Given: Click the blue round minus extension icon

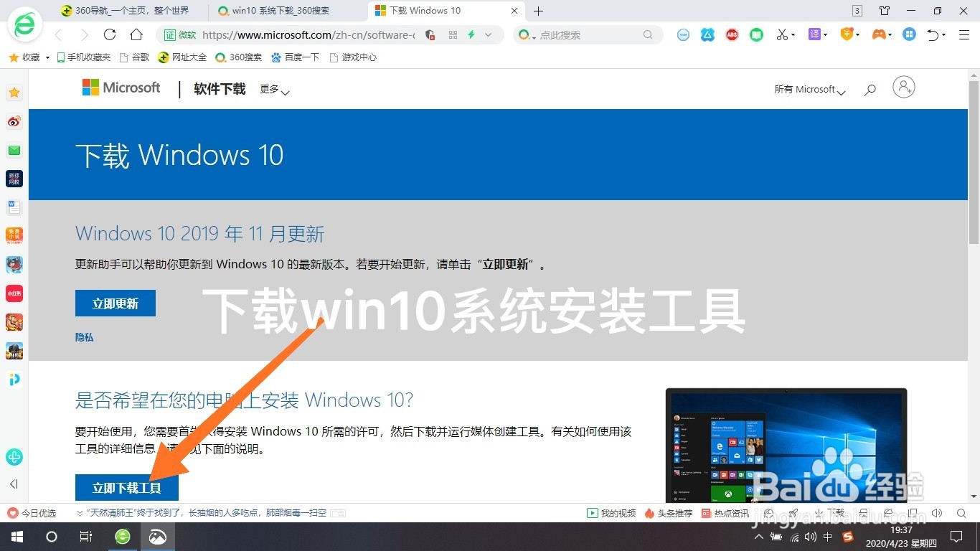Looking at the screenshot, I should coord(683,34).
